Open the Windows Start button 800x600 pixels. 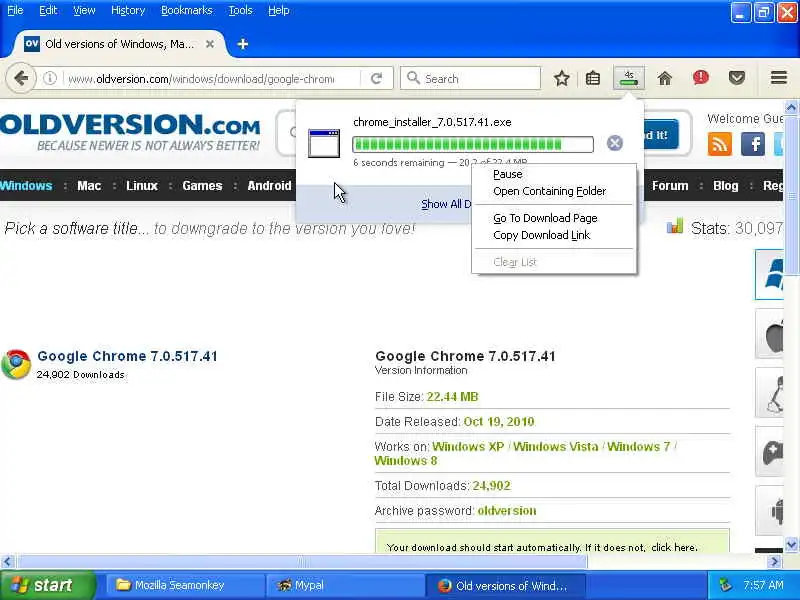pyautogui.click(x=47, y=585)
